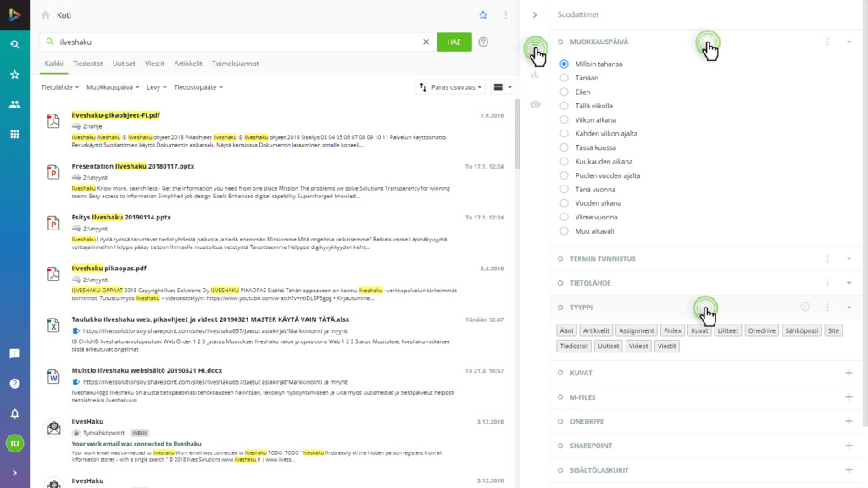Filter type by Videot tag
This screenshot has width=868, height=488.
[x=638, y=346]
